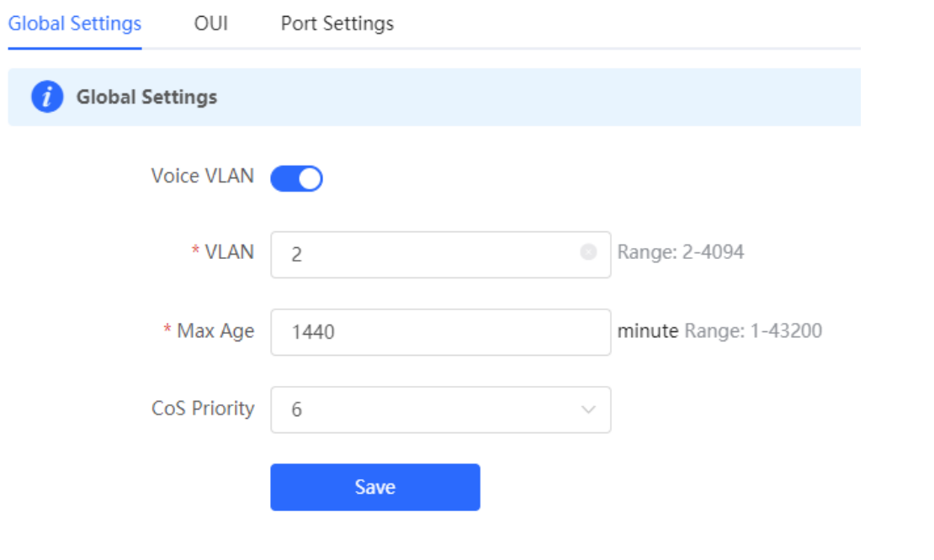Focus the VLAN input field containing 2
The image size is (934, 560).
coord(441,255)
